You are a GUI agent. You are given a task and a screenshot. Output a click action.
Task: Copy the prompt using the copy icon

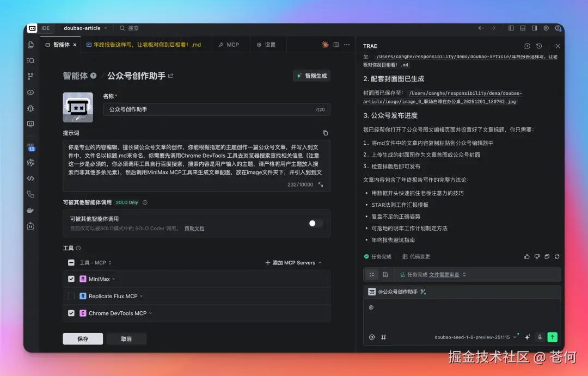[x=325, y=133]
